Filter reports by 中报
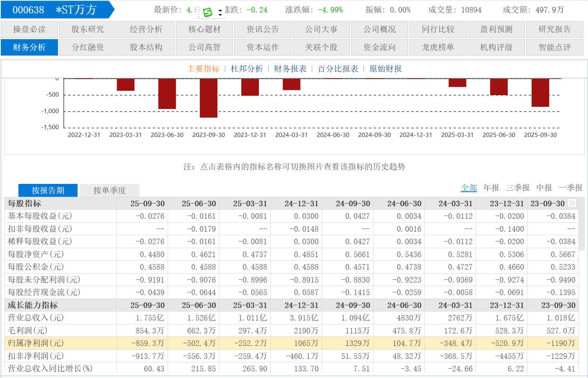This screenshot has height=378, width=588. [x=544, y=188]
